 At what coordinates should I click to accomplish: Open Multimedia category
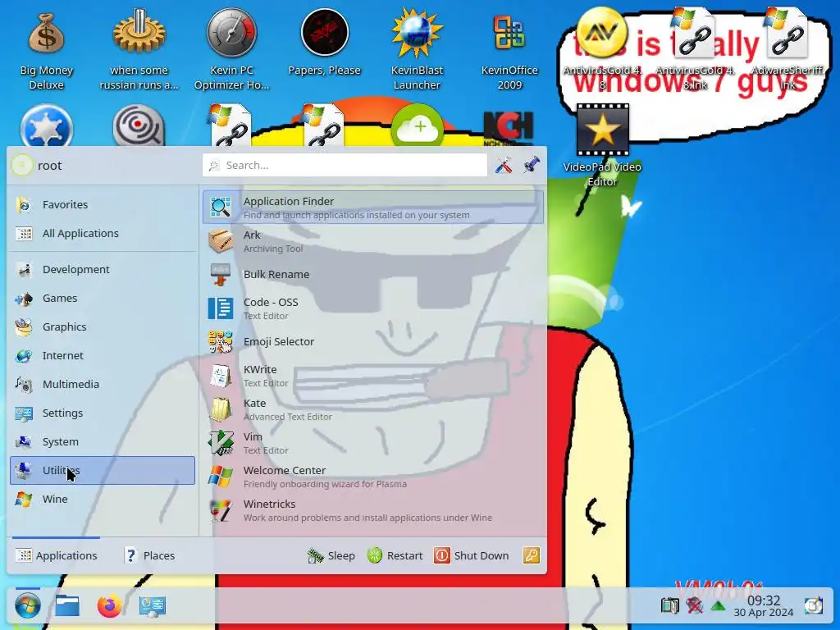point(103,385)
